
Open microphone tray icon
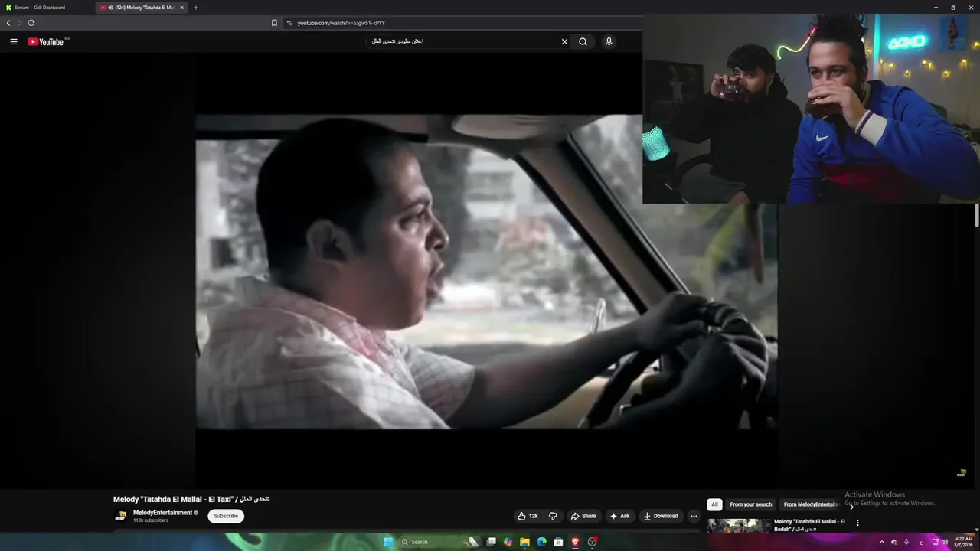[x=906, y=542]
